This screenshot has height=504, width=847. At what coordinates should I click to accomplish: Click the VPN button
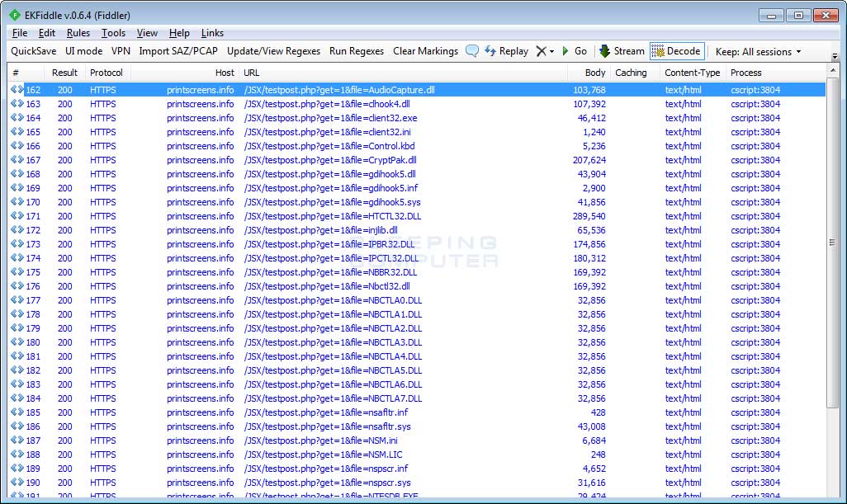121,51
